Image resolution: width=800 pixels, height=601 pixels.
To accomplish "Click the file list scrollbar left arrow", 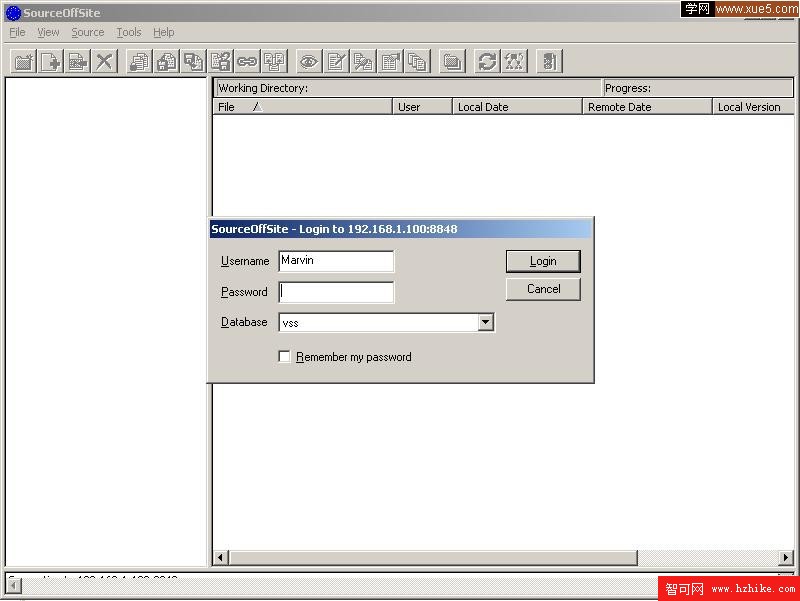I will 220,558.
